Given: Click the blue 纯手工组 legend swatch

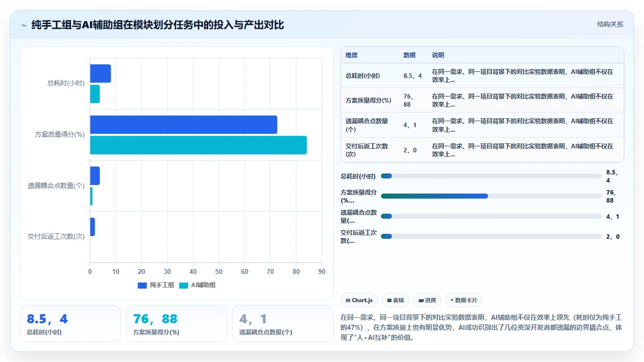Looking at the screenshot, I should tap(142, 286).
